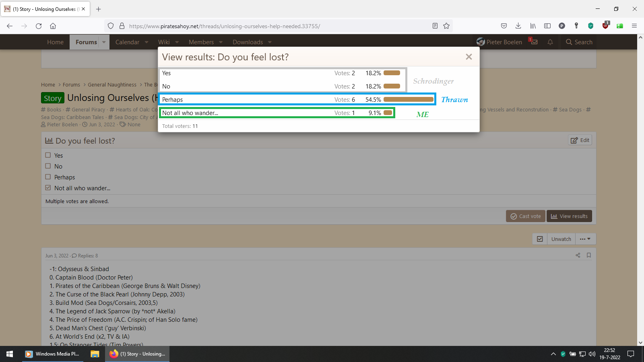Bookmark the first post icon
Viewport: 644px width, 362px height.
[x=589, y=255]
